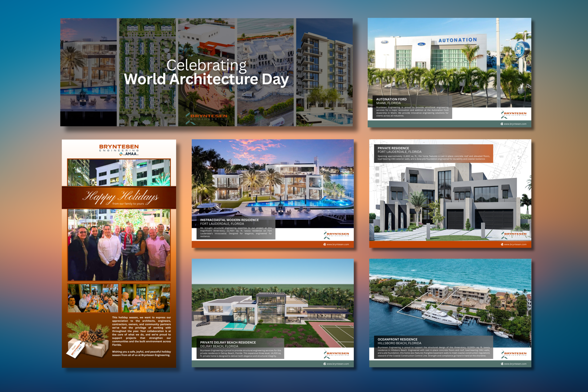Click the globe icon on AutoNation Ford card
The image size is (588, 392).
tap(501, 124)
